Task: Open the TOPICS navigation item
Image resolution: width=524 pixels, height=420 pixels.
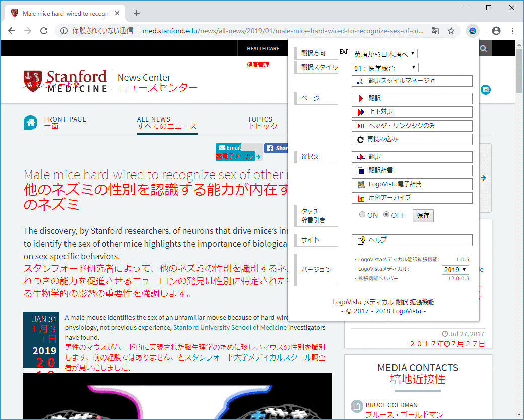Action: click(x=260, y=119)
